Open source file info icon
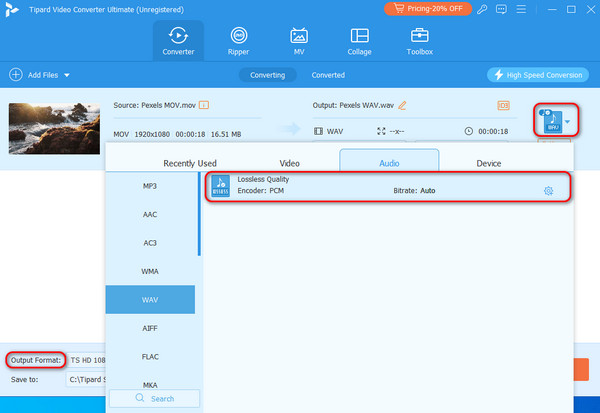Viewport: 600px width, 413px height. 204,105
